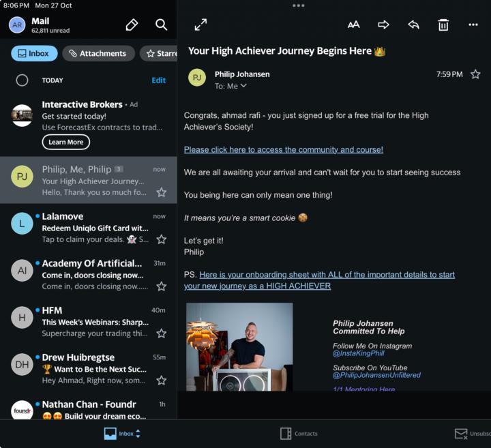Open the Inbox folder switcher at bottom
The image size is (491, 448).
121,434
